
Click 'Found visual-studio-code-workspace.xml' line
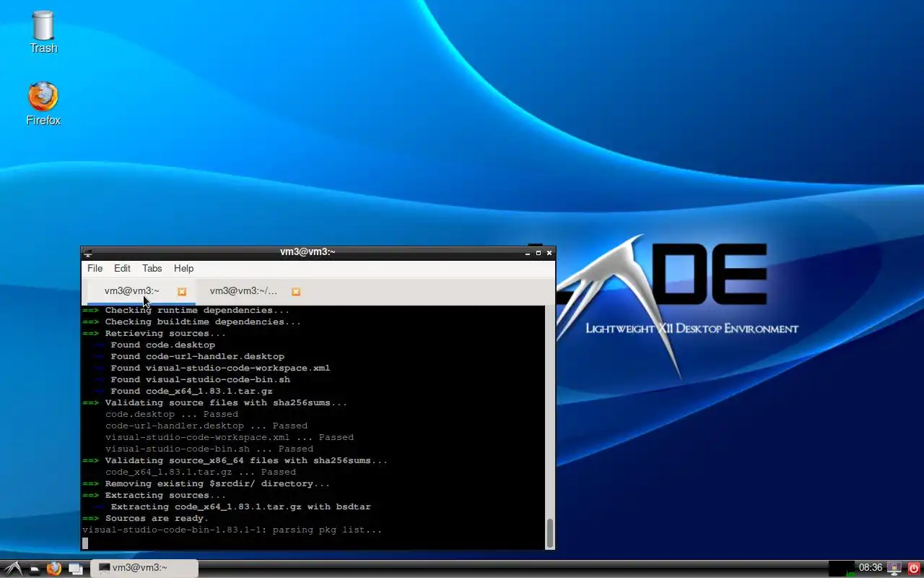pos(212,368)
